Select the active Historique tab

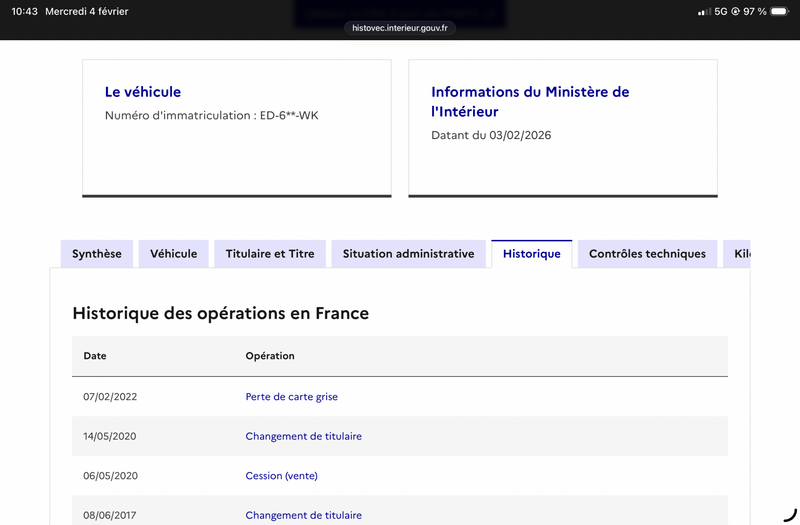(531, 254)
